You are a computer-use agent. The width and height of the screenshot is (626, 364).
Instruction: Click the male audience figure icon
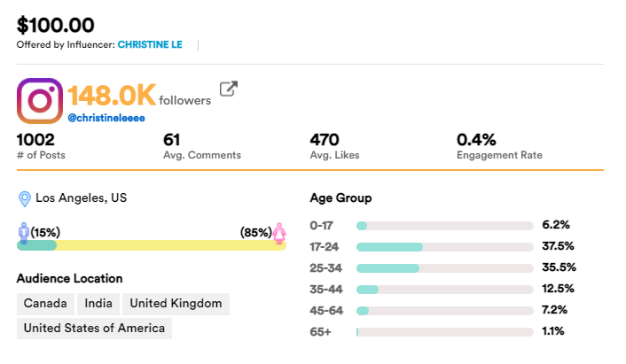coord(24,232)
